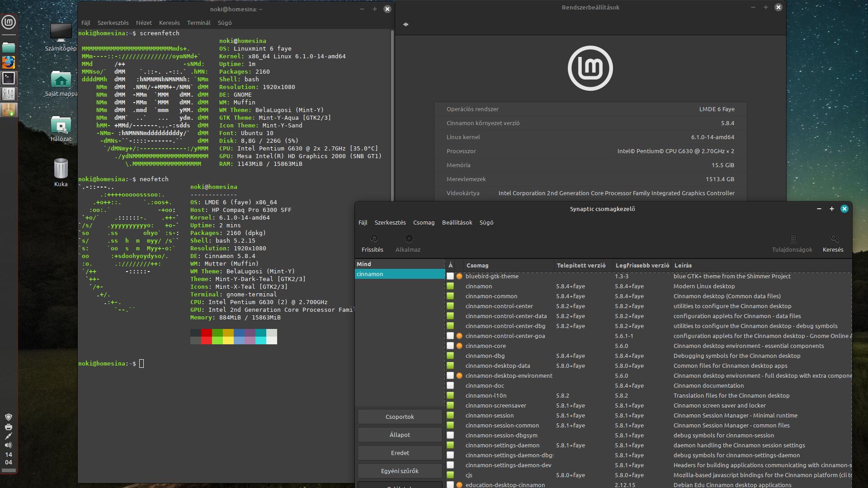Go back with the arrow in Rendszerbeállítások
The width and height of the screenshot is (868, 488).
[x=406, y=24]
